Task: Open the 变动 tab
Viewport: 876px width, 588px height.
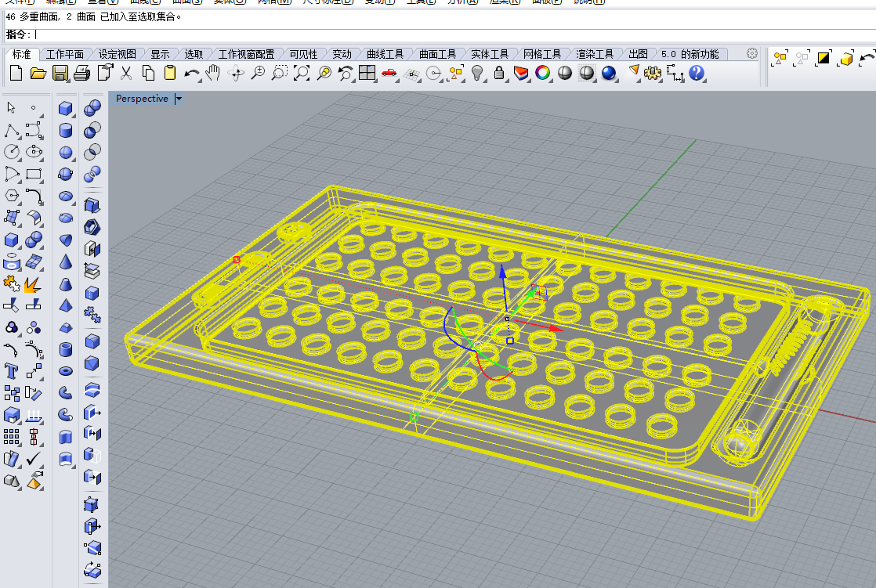Action: tap(342, 54)
